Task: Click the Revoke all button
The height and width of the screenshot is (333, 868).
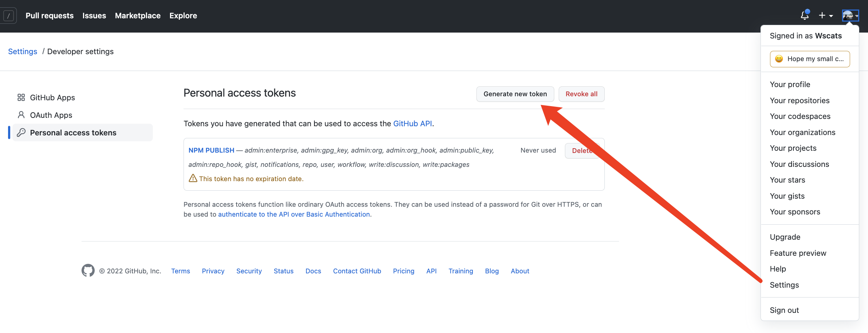Action: coord(581,94)
